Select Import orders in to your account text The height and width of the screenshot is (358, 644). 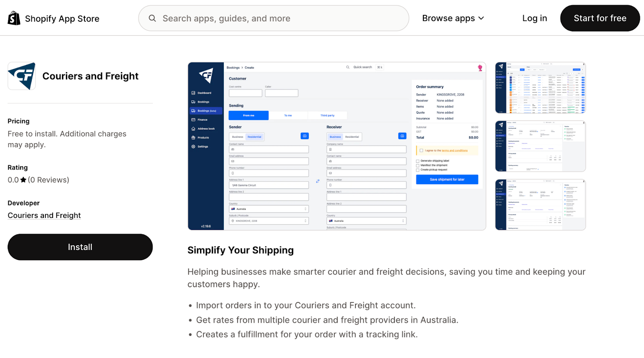pyautogui.click(x=306, y=306)
